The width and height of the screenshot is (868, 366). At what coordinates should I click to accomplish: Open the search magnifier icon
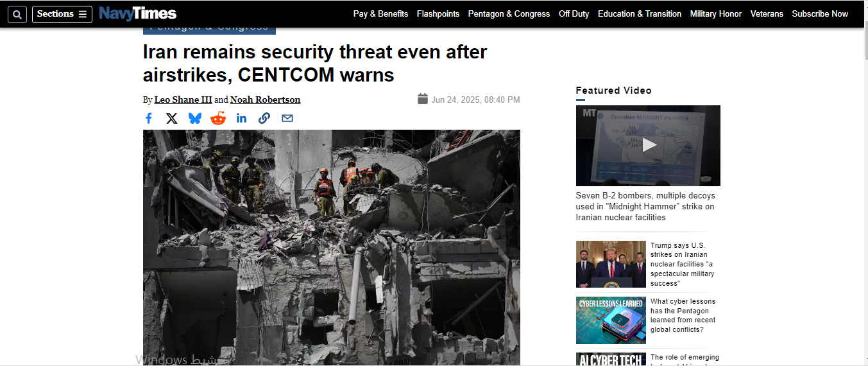(17, 14)
